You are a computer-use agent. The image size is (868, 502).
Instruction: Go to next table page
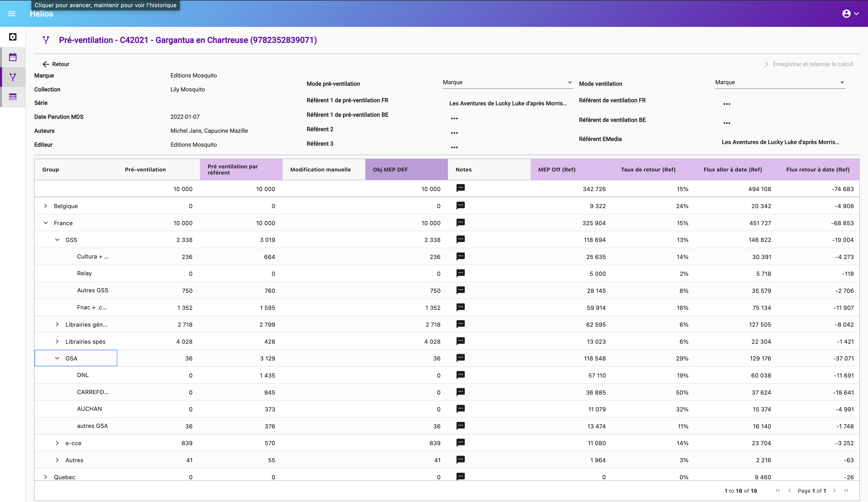pos(834,491)
